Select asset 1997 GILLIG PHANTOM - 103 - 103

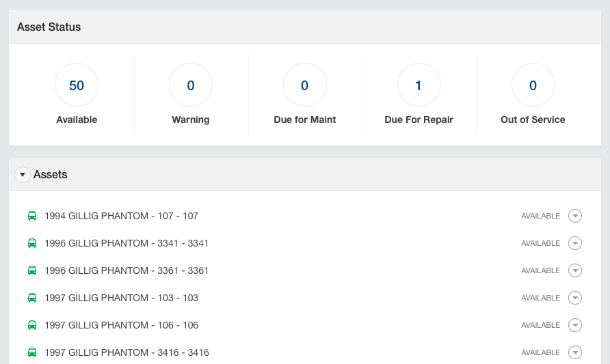point(121,298)
